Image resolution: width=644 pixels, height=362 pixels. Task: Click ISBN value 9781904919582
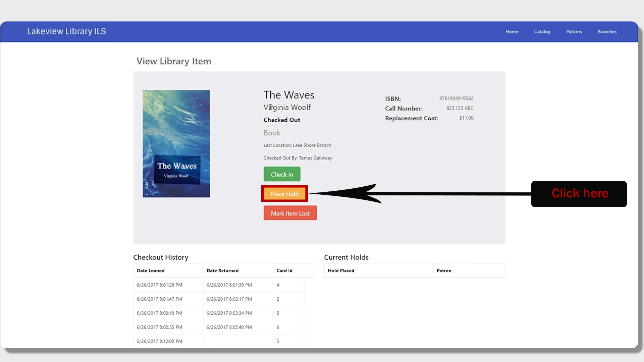pyautogui.click(x=456, y=99)
